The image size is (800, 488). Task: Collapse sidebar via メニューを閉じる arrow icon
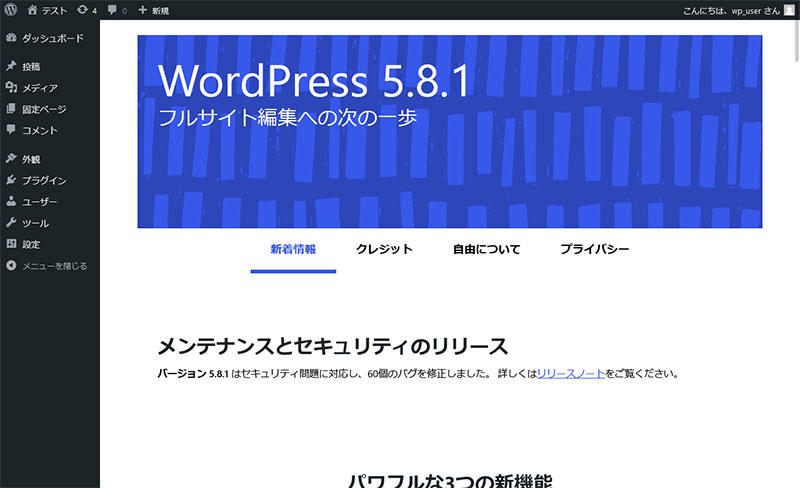11,265
